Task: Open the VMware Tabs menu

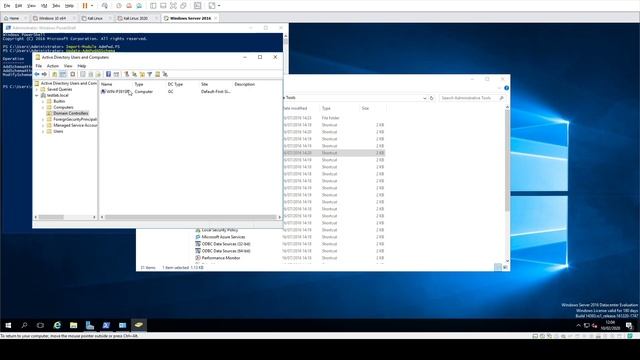Action: pos(56,6)
